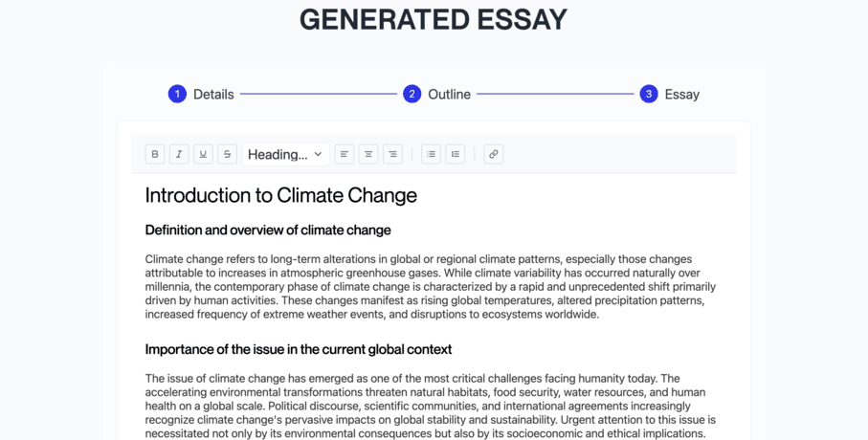
Task: Center align the text
Action: point(368,154)
